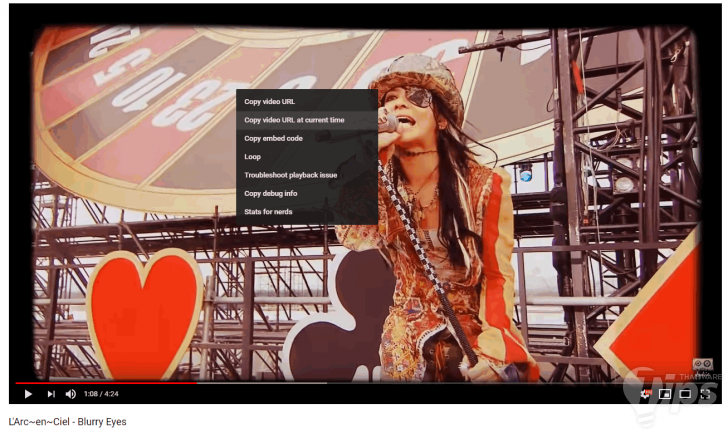The width and height of the screenshot is (728, 433).
Task: Select Copy debug info
Action: pos(307,194)
